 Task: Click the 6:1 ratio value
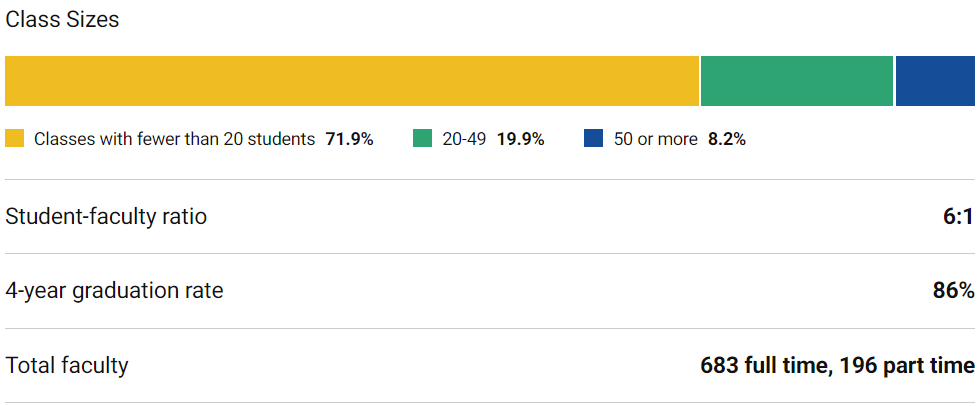point(959,217)
